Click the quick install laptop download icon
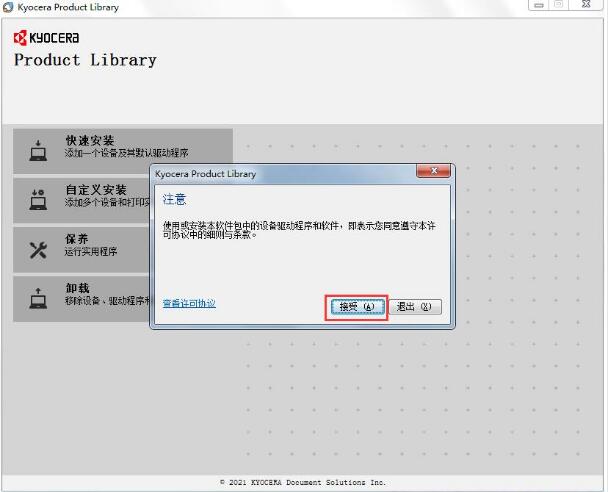 pyautogui.click(x=38, y=150)
